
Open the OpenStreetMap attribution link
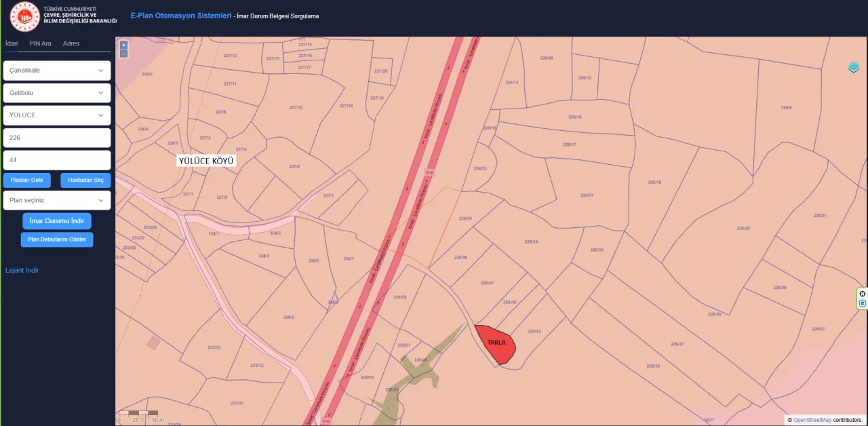tap(812, 421)
